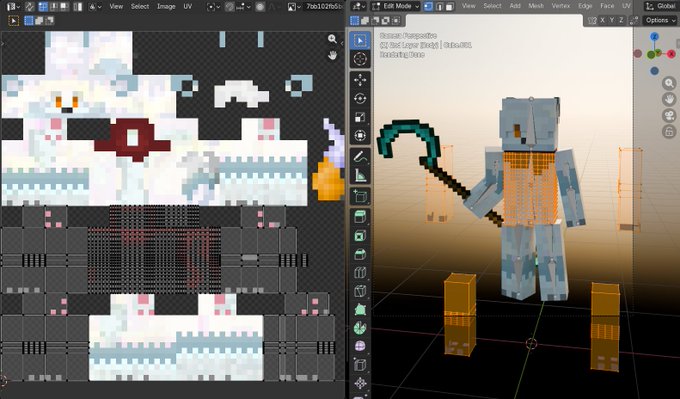Open the image browse dropdown in UV editor
Viewport: 680px width, 399px height.
coord(294,7)
